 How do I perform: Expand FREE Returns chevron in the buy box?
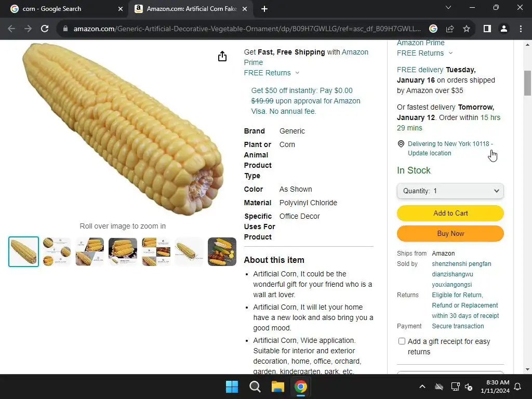click(x=451, y=53)
